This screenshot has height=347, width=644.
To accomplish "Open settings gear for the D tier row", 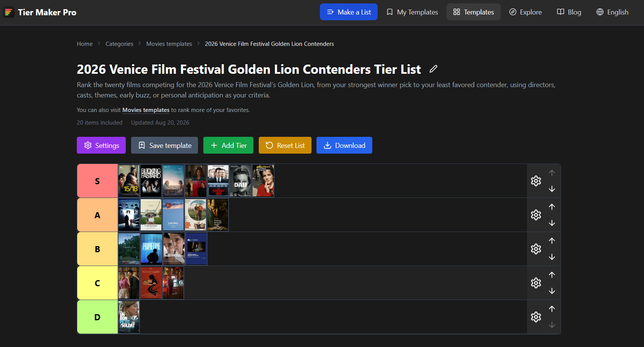I will tap(536, 317).
